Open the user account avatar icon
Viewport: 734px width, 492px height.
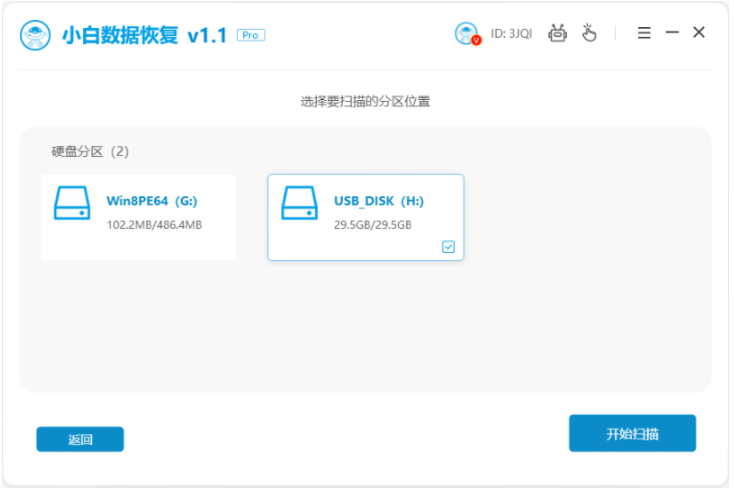(468, 34)
